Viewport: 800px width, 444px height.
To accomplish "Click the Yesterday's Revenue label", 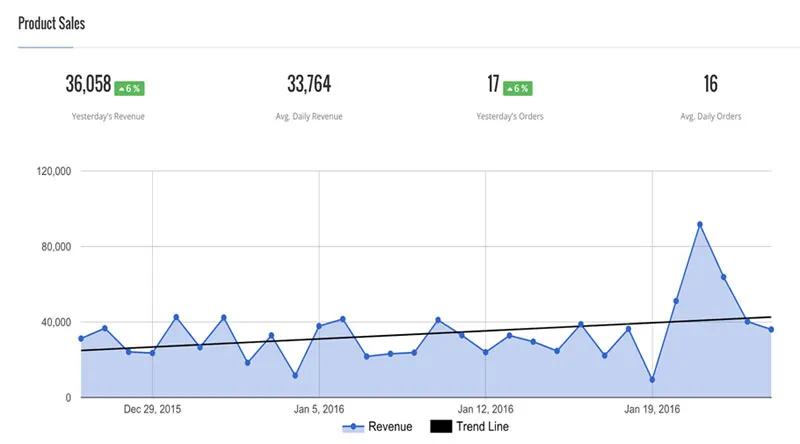I will 108,117.
